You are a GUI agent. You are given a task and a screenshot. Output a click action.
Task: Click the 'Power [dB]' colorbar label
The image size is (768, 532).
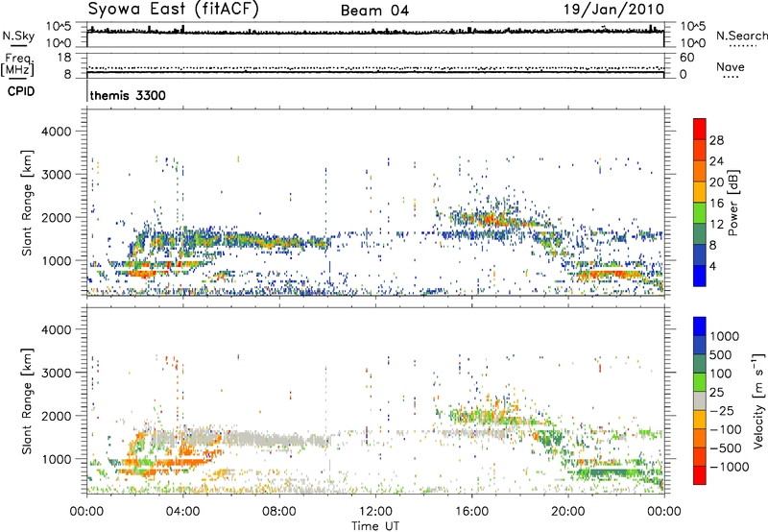click(733, 203)
